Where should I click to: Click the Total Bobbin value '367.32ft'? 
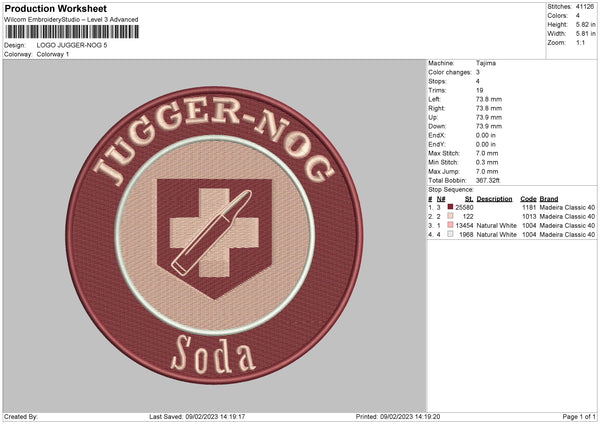[488, 180]
